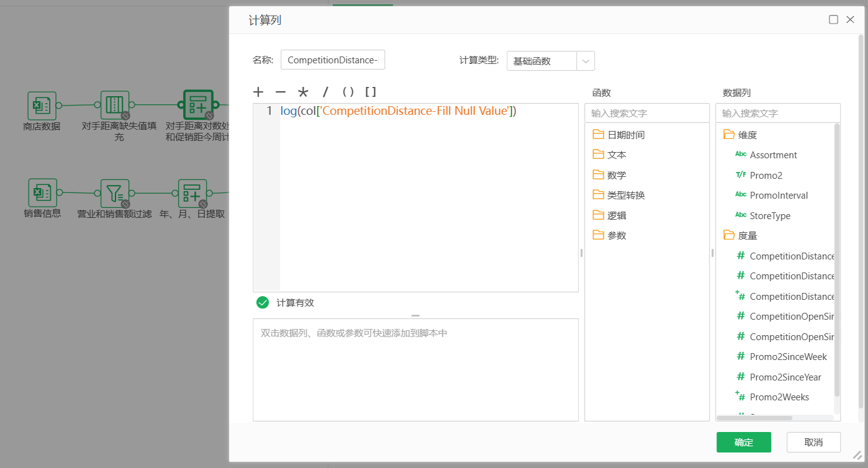Click the 确定 button
The height and width of the screenshot is (468, 868).
[743, 442]
